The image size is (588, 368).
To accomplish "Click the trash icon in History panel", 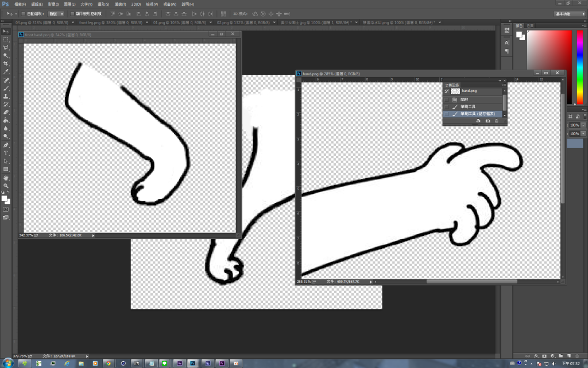I will tap(497, 121).
